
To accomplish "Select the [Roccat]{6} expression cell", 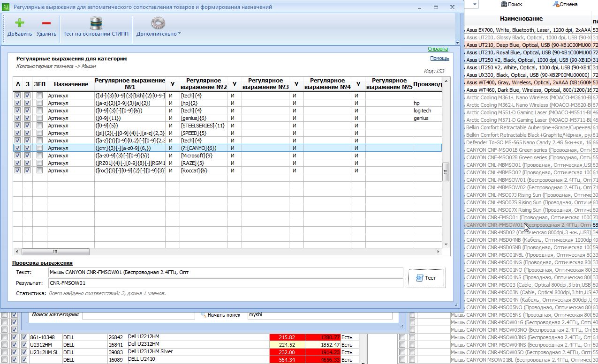I will pyautogui.click(x=203, y=171).
